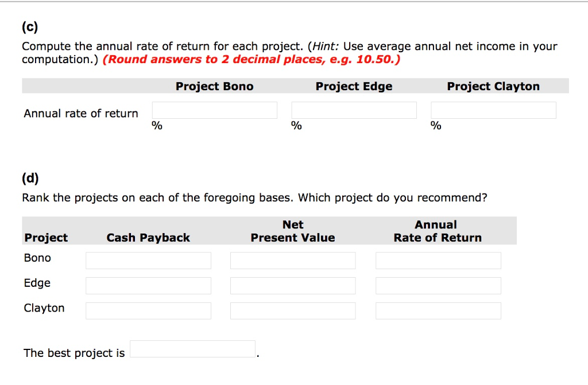This screenshot has height=385, width=588.
Task: Click the part (d) label
Action: 30,178
